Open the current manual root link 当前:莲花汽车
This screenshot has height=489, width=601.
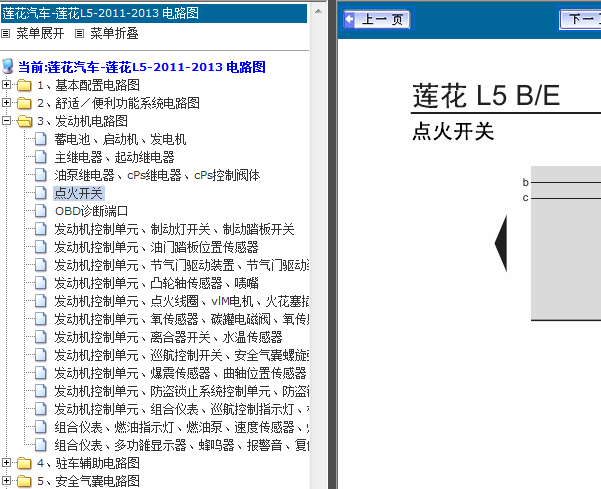point(141,67)
